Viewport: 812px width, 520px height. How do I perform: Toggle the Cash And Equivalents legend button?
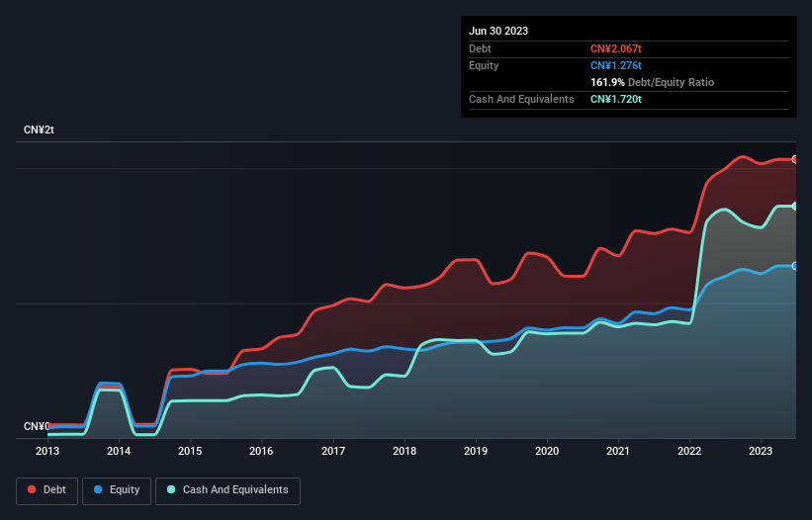click(227, 490)
